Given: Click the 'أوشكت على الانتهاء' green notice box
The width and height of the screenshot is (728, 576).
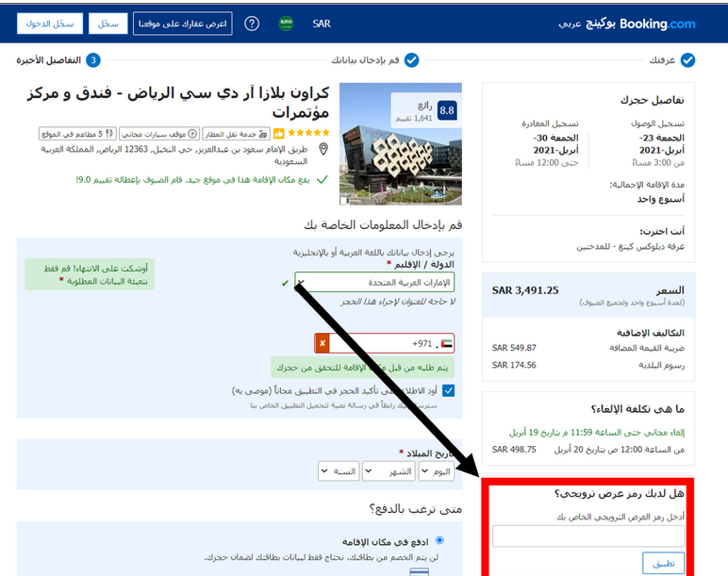Looking at the screenshot, I should [90, 274].
